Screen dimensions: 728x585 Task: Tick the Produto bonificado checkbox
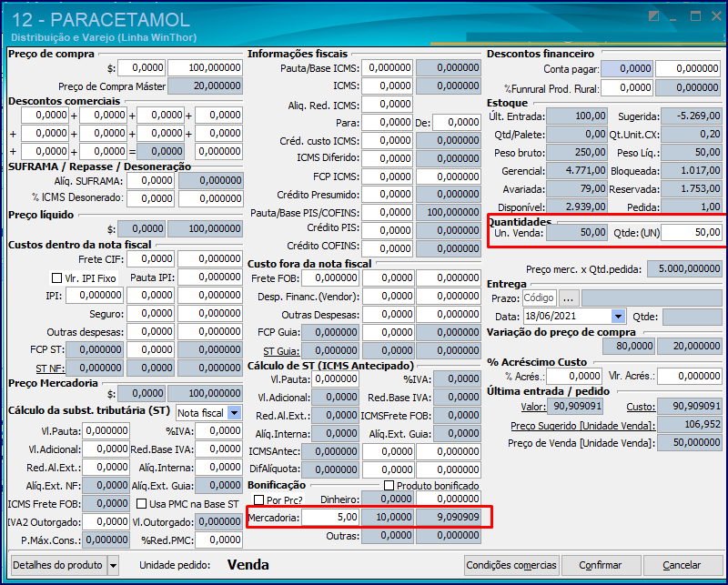(389, 486)
